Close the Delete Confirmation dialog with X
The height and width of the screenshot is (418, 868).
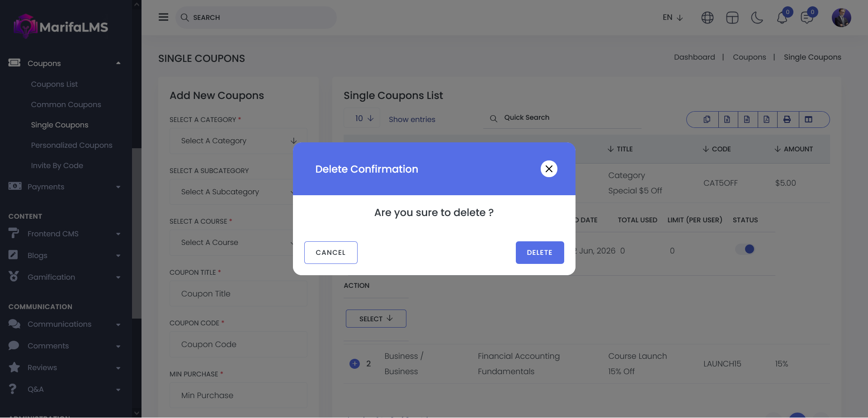coord(549,169)
